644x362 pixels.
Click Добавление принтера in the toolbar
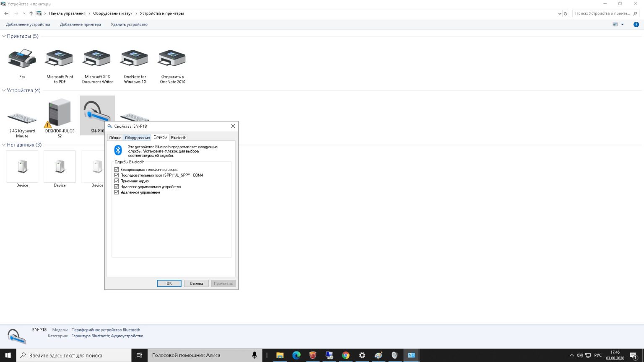click(x=80, y=24)
